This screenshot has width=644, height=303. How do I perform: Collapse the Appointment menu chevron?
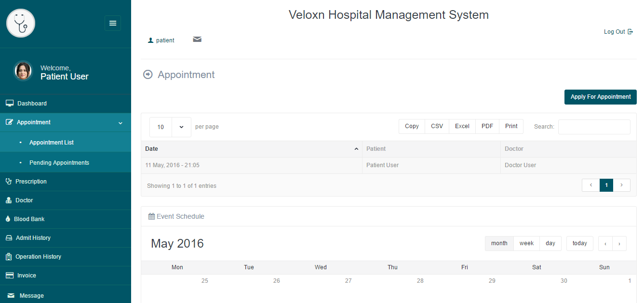(121, 123)
